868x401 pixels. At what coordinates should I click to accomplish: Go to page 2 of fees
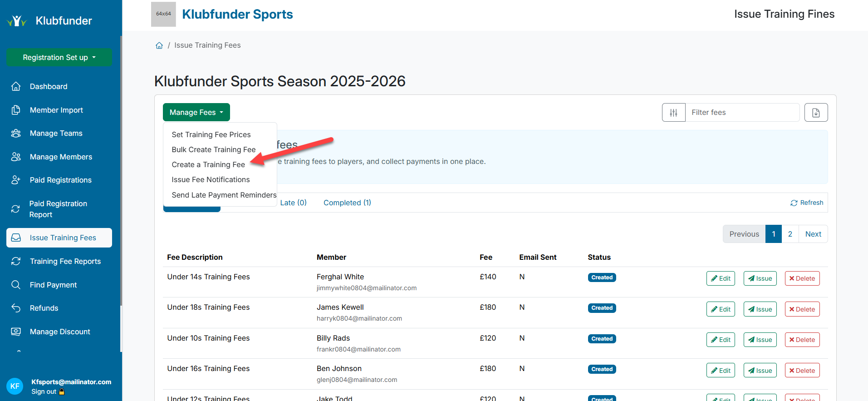[x=790, y=234]
